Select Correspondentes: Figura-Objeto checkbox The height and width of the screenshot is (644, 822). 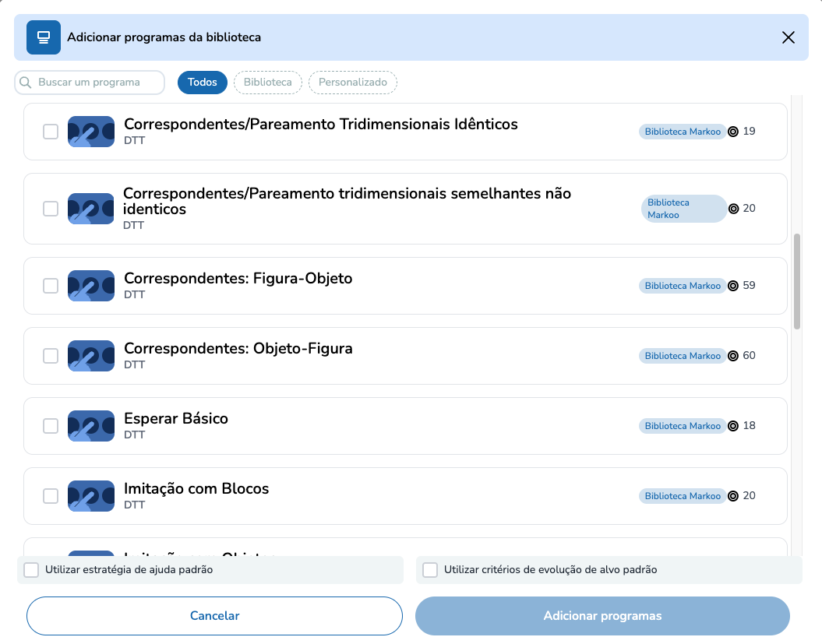click(51, 286)
